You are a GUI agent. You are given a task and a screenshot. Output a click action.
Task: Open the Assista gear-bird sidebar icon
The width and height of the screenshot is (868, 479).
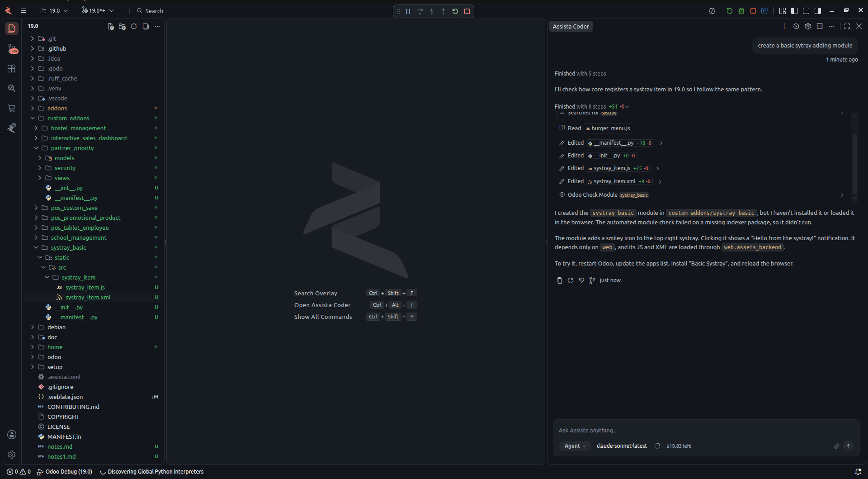[12, 128]
